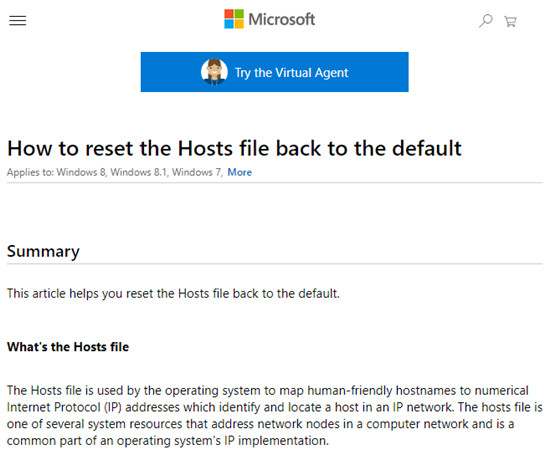The width and height of the screenshot is (550, 454).
Task: Open the shopping cart icon
Action: pos(510,21)
